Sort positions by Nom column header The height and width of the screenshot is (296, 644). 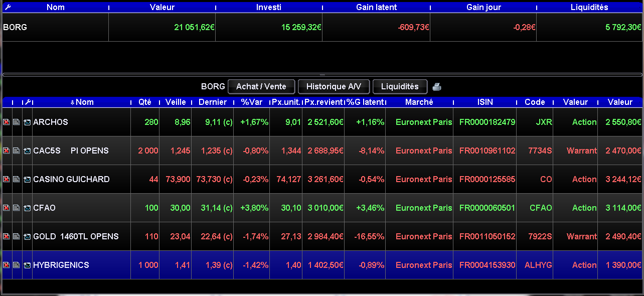tap(82, 102)
